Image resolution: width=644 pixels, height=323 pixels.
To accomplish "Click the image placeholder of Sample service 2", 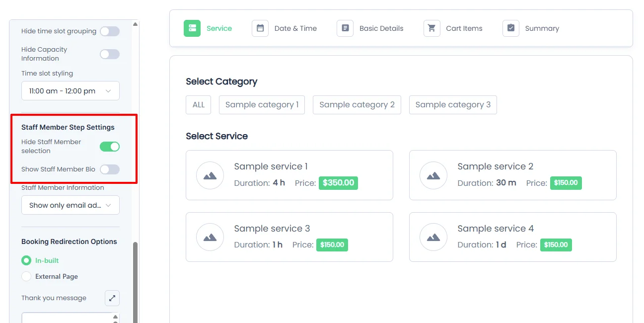I will (x=433, y=175).
